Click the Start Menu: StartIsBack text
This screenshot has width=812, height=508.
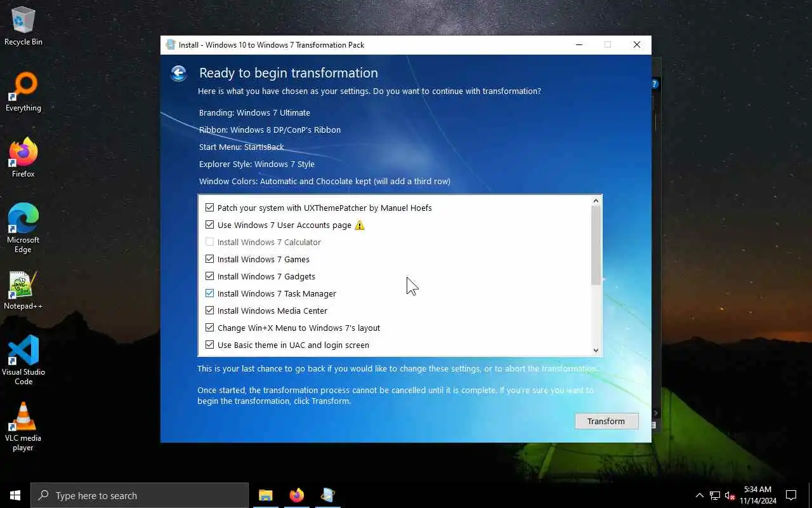pyautogui.click(x=242, y=147)
